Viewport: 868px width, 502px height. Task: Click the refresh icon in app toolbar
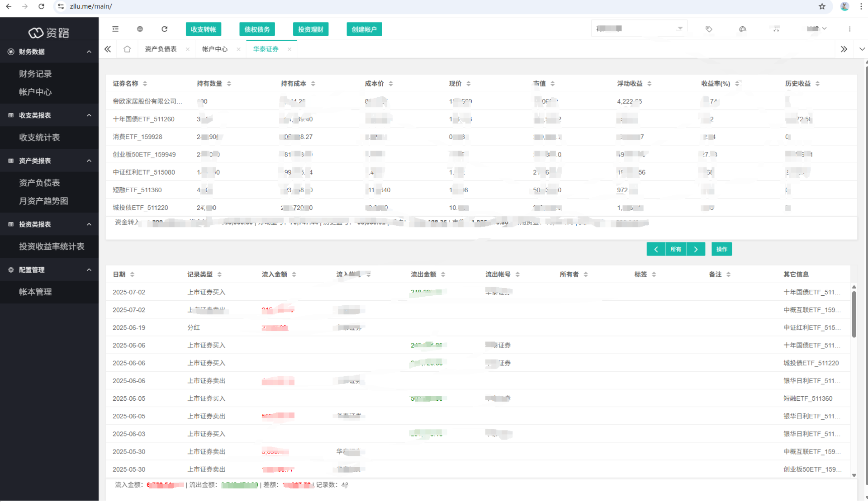(165, 29)
